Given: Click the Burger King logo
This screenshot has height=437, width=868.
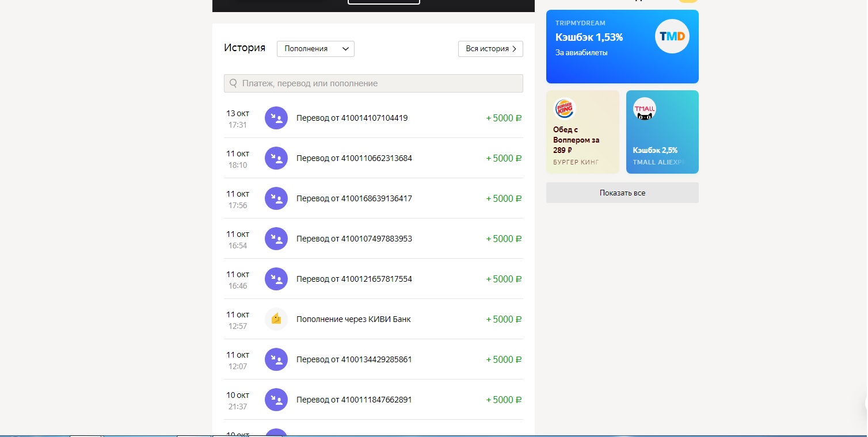Looking at the screenshot, I should click(x=564, y=109).
